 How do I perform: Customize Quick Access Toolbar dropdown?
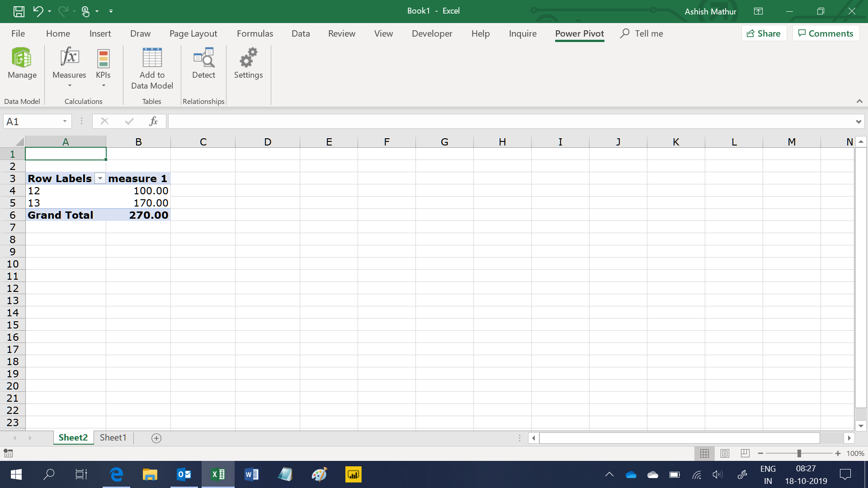(x=111, y=11)
